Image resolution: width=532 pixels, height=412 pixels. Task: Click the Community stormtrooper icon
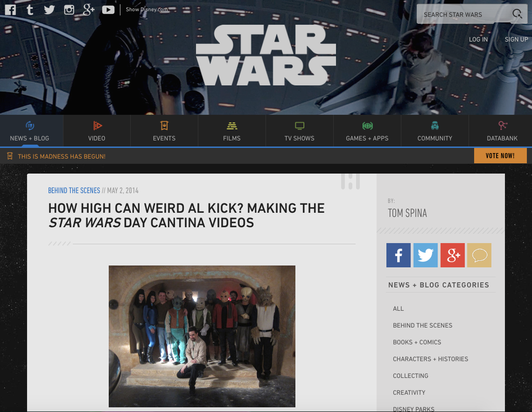(434, 126)
